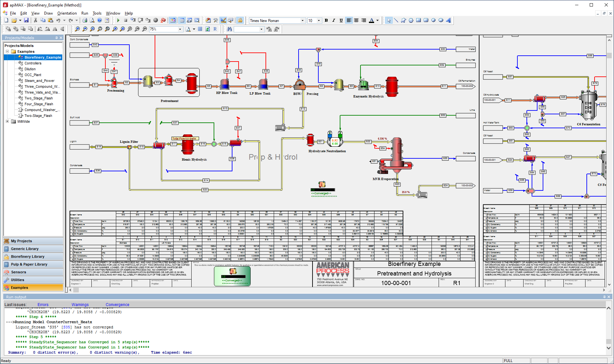The height and width of the screenshot is (364, 614).
Task: Click the binoculars find icon
Action: (230, 29)
